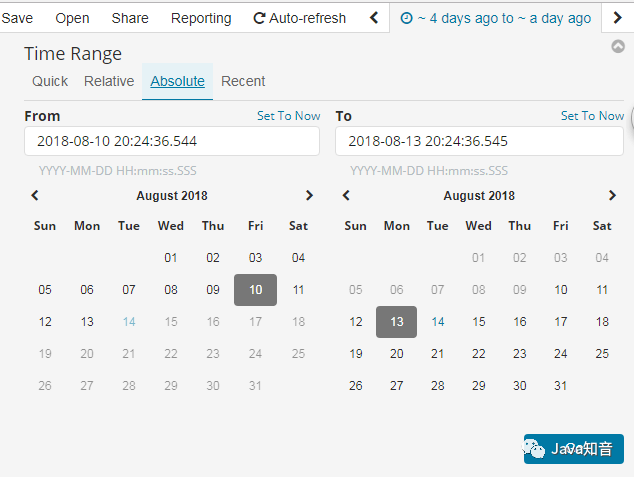Open the time picker showing 4 days ago
Viewport: 634px width, 477px height.
point(495,18)
